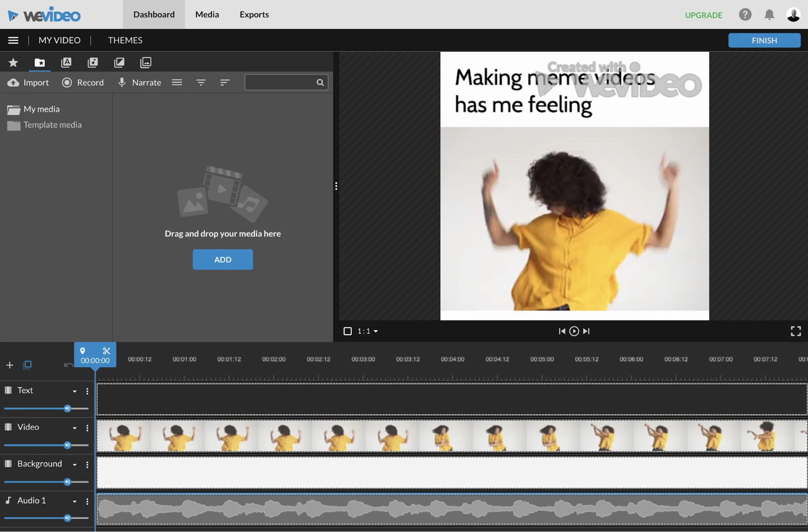Image resolution: width=808 pixels, height=532 pixels.
Task: Click the filter/sort descending icon
Action: [x=225, y=82]
